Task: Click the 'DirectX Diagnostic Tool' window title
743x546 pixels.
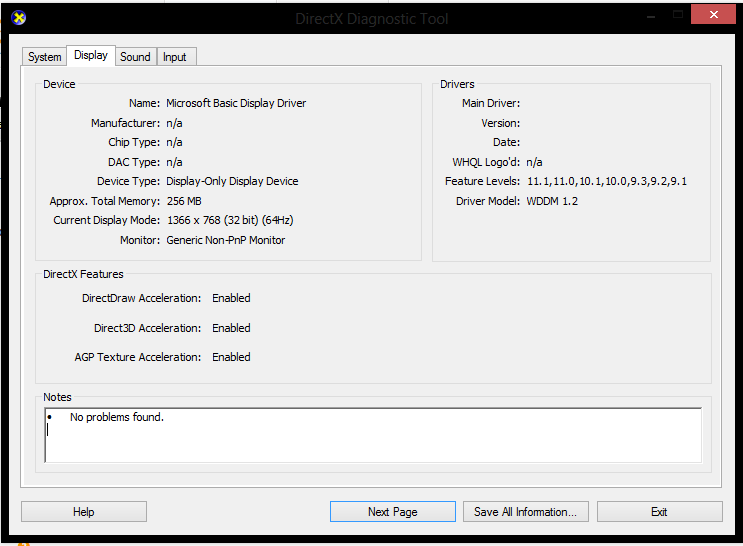Action: click(x=372, y=18)
